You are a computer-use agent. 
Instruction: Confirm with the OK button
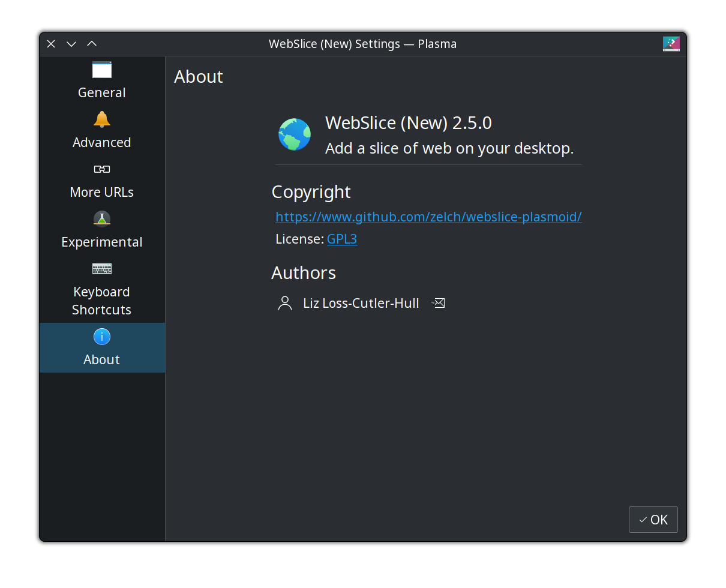[653, 520]
